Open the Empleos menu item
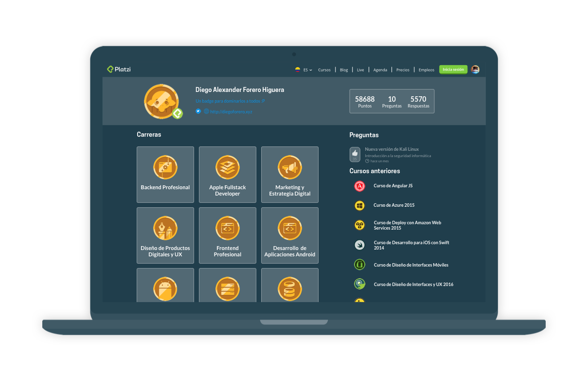This screenshot has height=376, width=588. point(427,70)
